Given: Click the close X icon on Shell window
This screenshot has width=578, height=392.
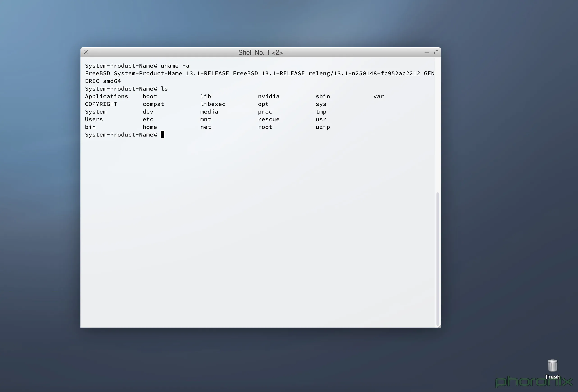Looking at the screenshot, I should coord(86,52).
